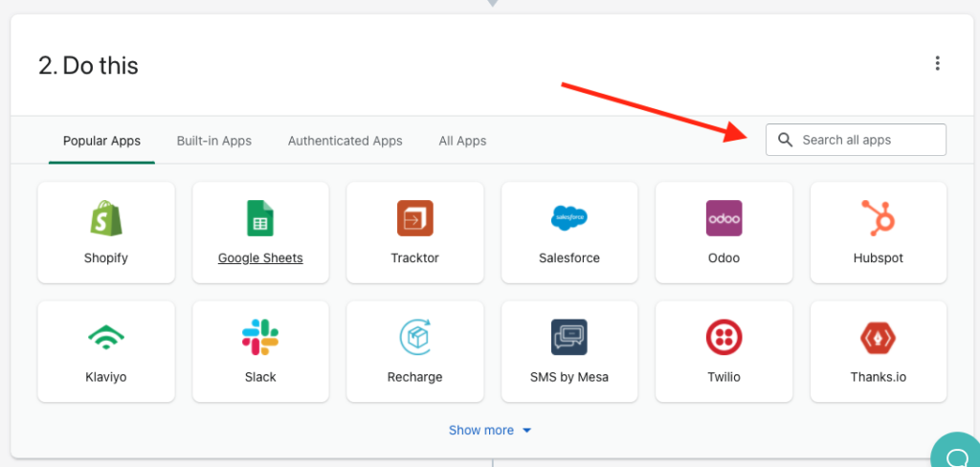This screenshot has width=980, height=467.
Task: Select the Salesforce cloud icon
Action: pyautogui.click(x=569, y=218)
